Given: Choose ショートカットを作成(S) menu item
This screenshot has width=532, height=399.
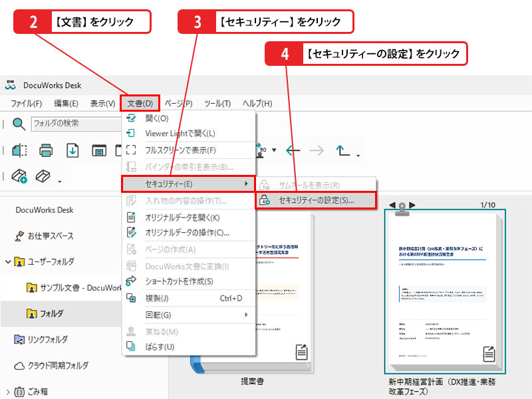Looking at the screenshot, I should (x=188, y=281).
